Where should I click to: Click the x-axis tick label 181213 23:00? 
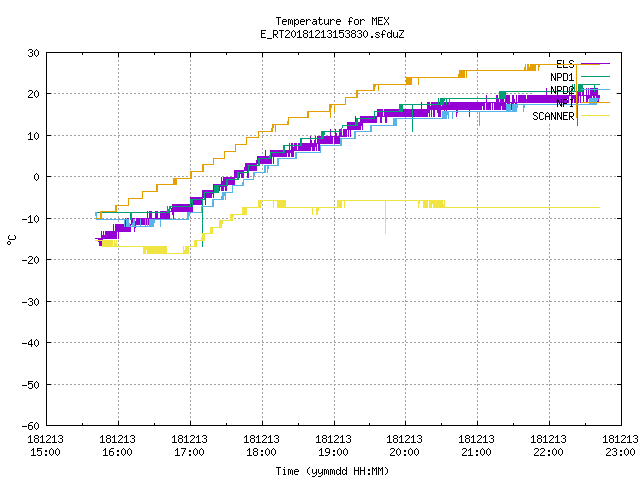point(620,446)
